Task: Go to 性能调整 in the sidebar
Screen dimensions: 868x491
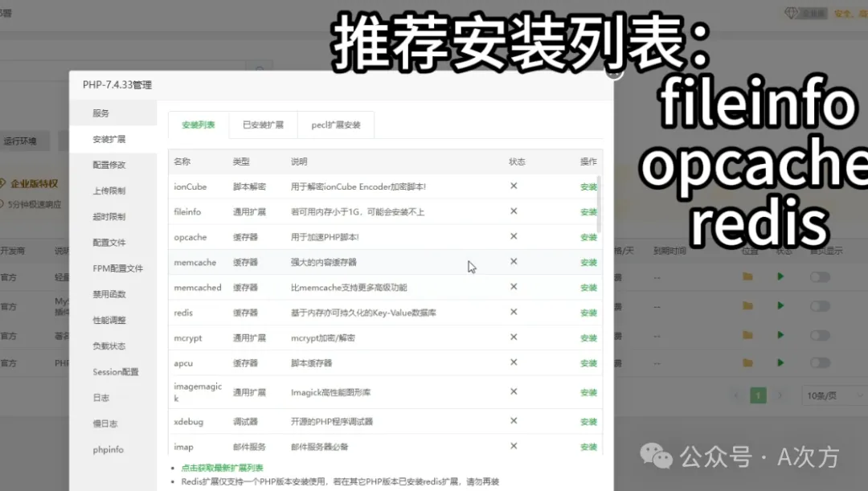Action: [x=109, y=320]
